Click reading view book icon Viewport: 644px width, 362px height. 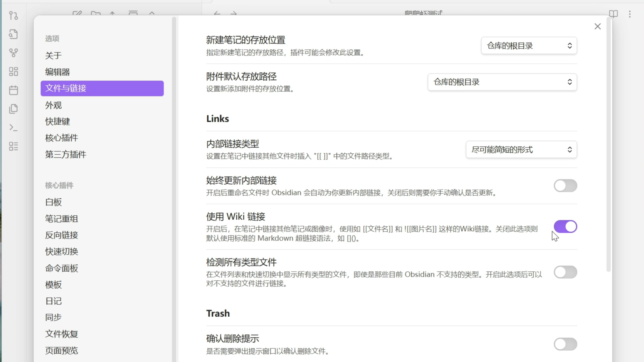pyautogui.click(x=613, y=14)
